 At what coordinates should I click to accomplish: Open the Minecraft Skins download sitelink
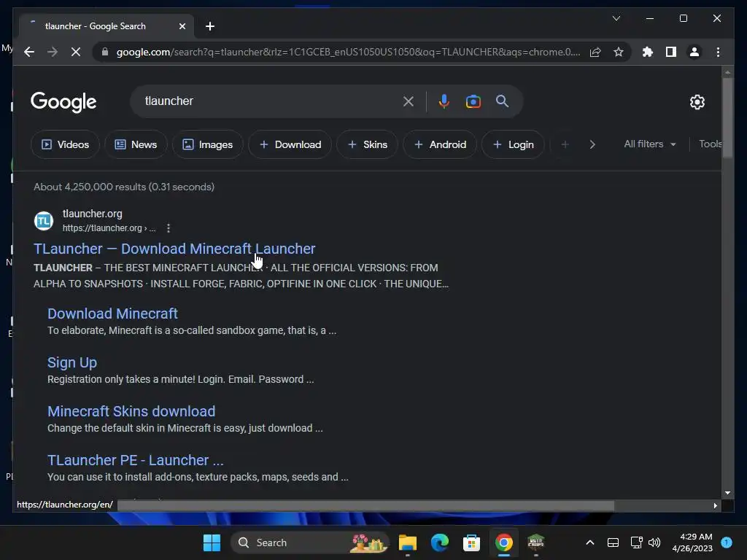(x=131, y=411)
